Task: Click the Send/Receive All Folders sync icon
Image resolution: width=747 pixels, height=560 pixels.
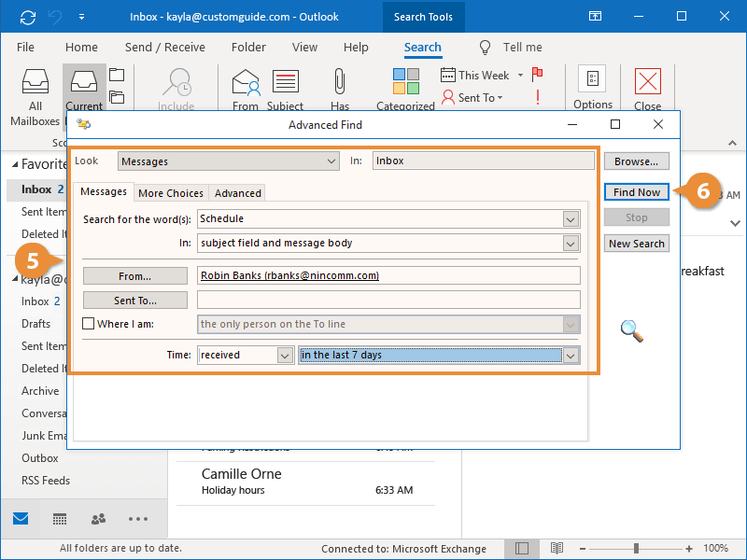Action: click(28, 17)
